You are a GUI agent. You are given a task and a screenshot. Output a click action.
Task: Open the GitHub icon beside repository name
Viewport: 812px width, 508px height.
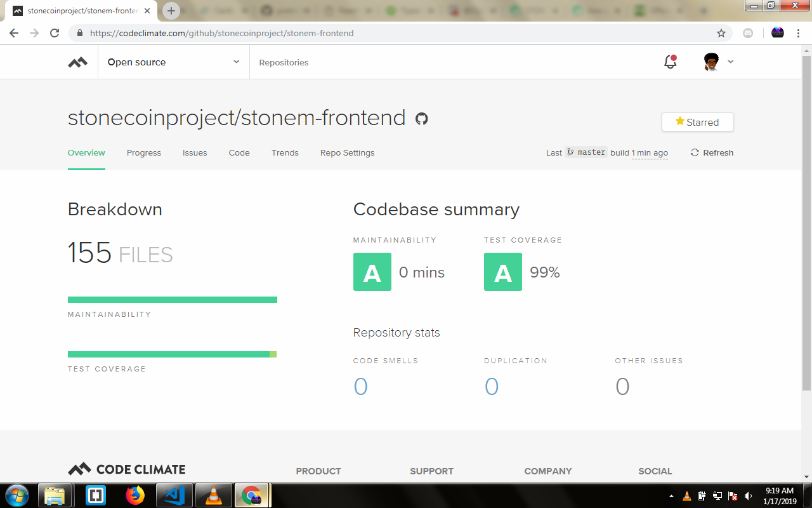422,119
